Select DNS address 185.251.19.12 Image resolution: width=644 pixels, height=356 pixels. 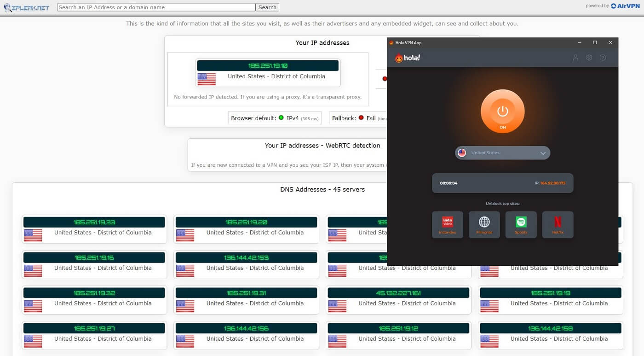398,328
